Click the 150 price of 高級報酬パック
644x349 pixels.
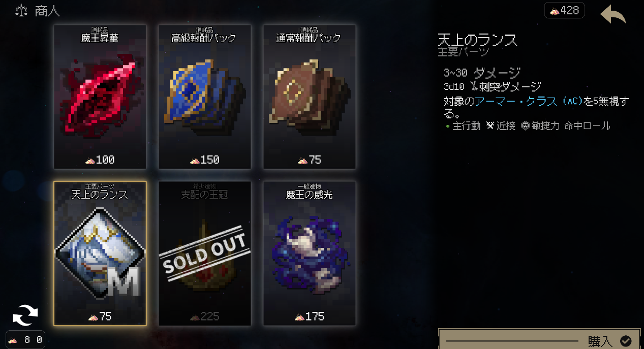pos(205,160)
